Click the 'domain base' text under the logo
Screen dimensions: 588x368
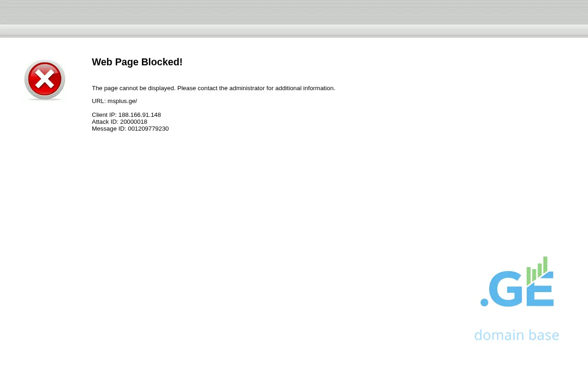pos(516,335)
